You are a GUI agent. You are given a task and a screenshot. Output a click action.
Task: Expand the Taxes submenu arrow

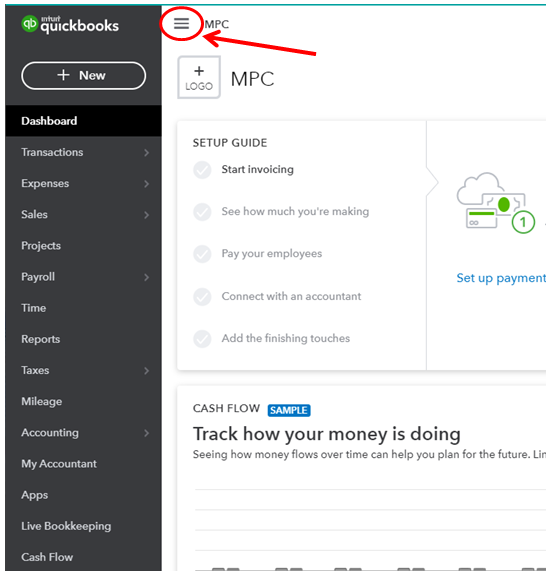point(147,371)
